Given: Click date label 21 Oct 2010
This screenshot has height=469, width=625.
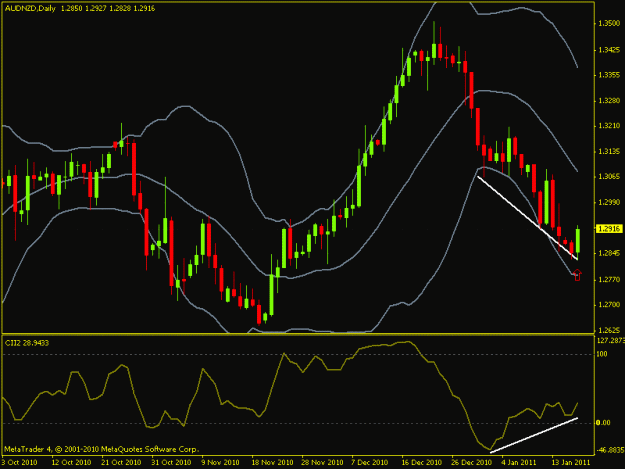Looking at the screenshot, I should point(121,462).
